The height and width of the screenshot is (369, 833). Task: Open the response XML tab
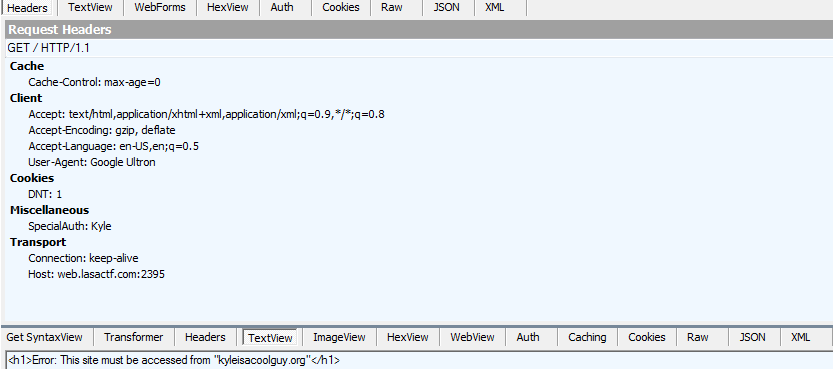[x=801, y=337]
